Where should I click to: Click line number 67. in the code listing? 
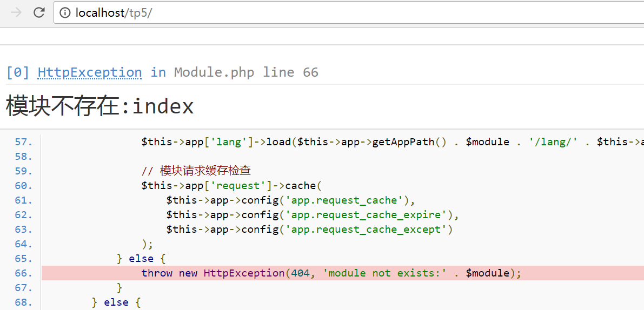pos(23,288)
